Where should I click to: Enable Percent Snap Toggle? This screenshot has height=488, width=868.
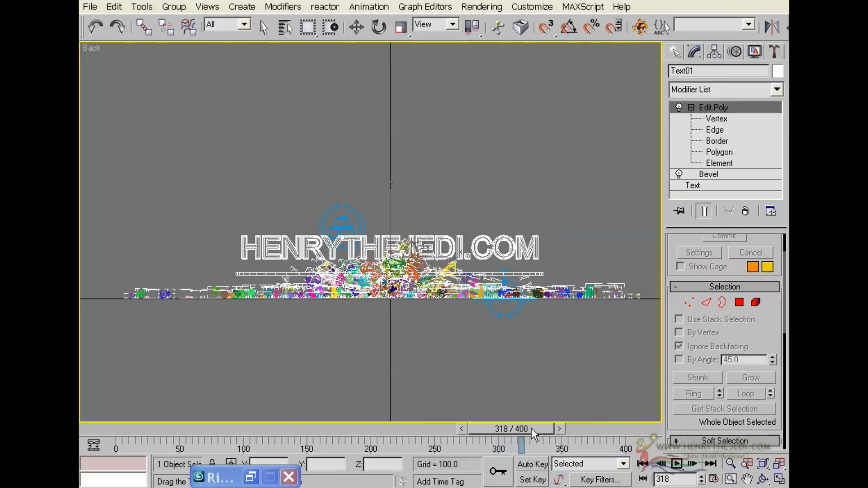(591, 27)
